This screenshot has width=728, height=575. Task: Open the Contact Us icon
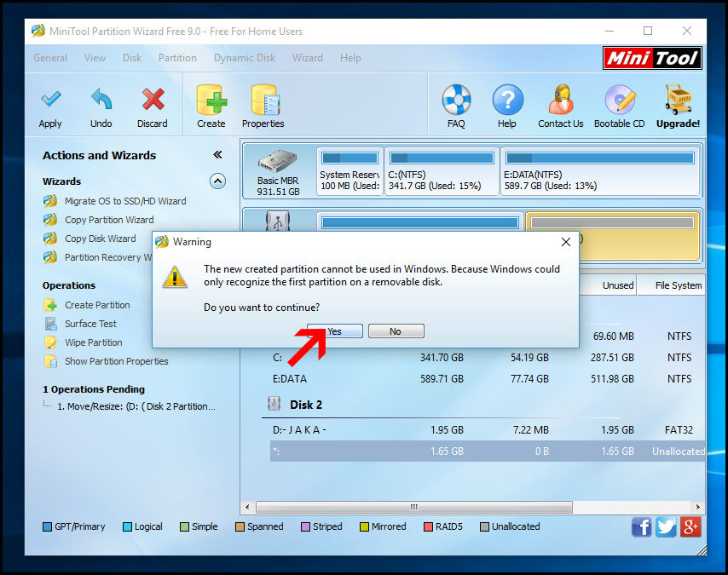(x=561, y=100)
